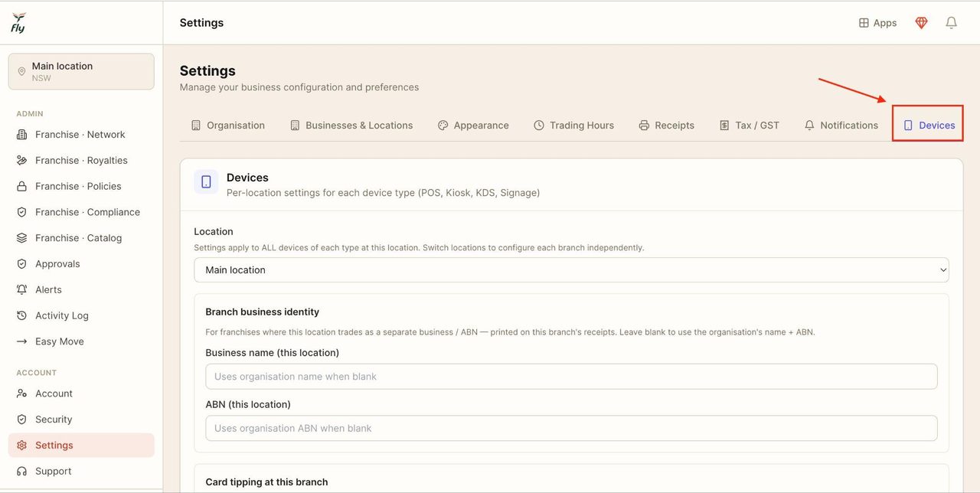This screenshot has width=980, height=493.
Task: Click the Approvals shield check icon
Action: [21, 264]
